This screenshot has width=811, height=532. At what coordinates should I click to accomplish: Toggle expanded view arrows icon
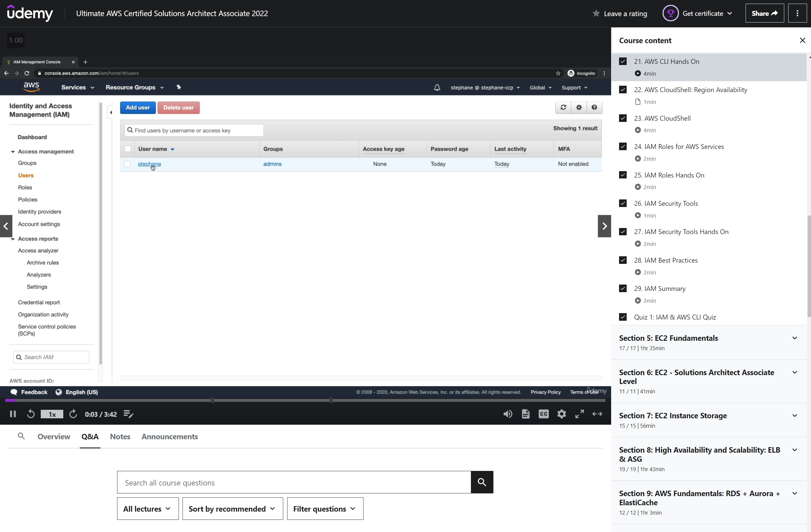click(597, 414)
